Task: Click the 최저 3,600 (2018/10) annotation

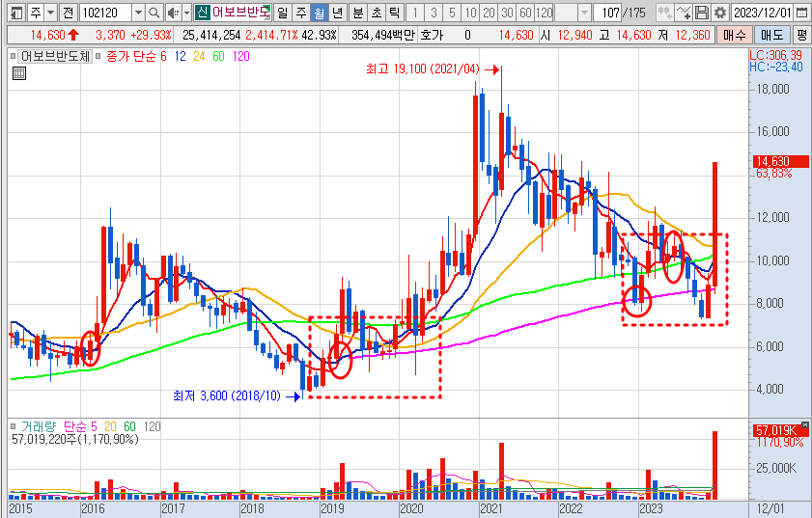Action: coord(227,395)
